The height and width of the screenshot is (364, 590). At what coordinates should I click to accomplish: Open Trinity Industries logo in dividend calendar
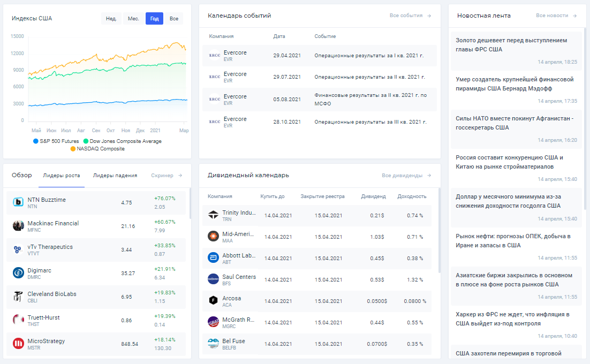(x=213, y=215)
